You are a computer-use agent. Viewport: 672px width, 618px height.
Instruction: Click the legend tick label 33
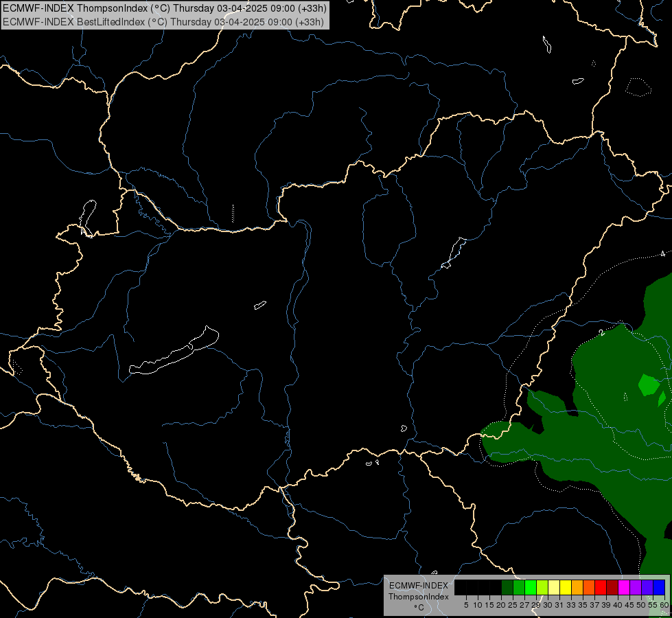(x=571, y=605)
